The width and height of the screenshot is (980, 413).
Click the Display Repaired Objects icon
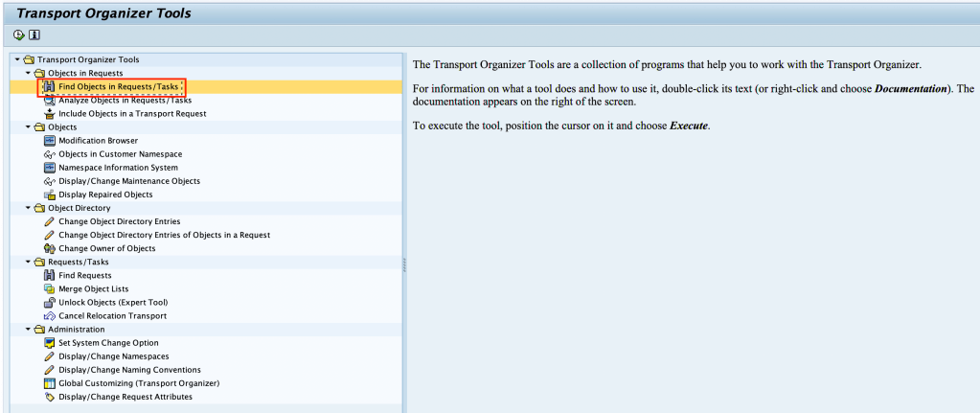pos(50,195)
